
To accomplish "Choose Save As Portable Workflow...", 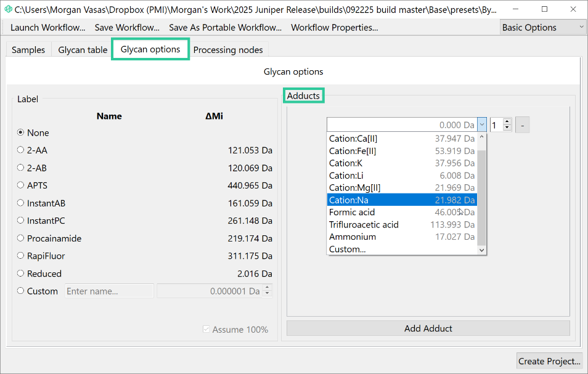I will click(226, 27).
